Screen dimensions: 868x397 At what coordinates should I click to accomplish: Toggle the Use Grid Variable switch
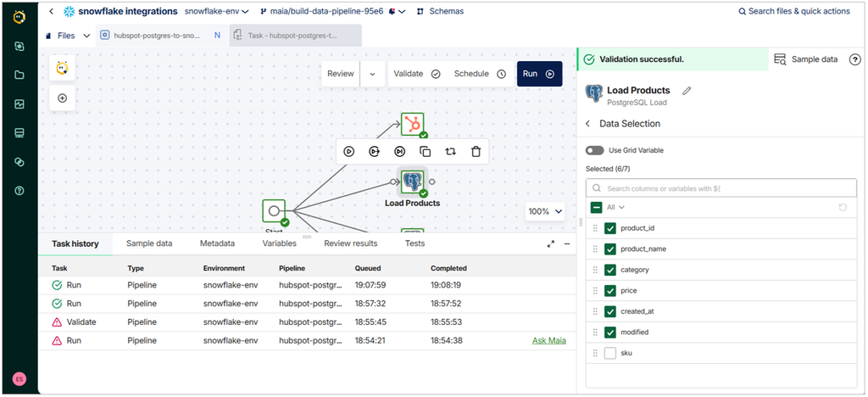coord(594,151)
